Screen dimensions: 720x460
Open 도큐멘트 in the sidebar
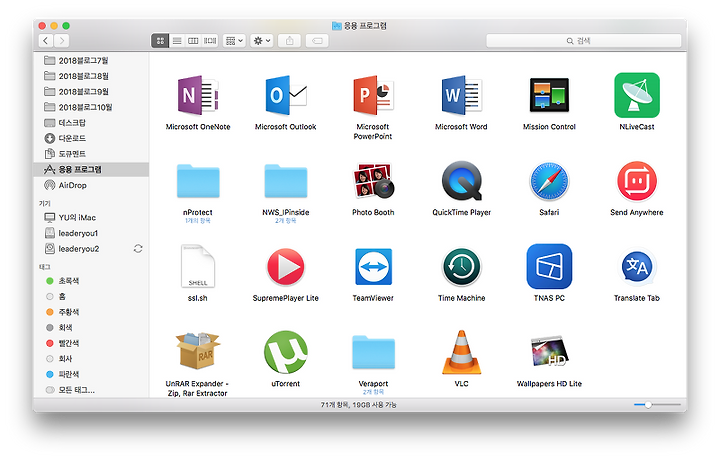[x=91, y=154]
